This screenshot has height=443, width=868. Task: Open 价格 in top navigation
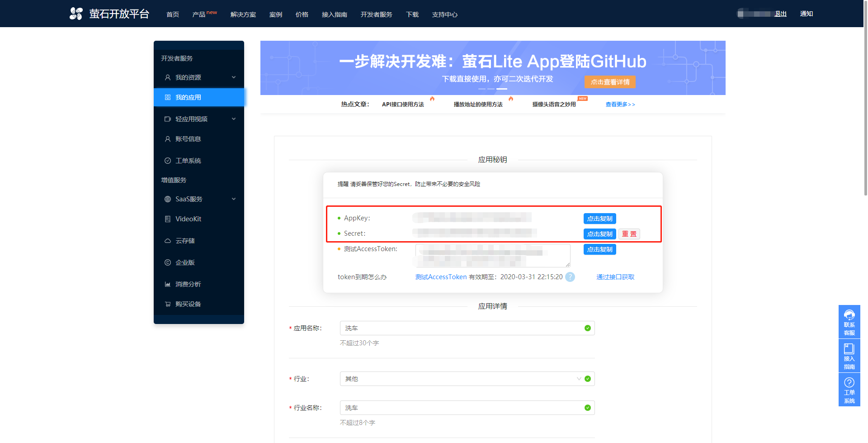tap(302, 14)
